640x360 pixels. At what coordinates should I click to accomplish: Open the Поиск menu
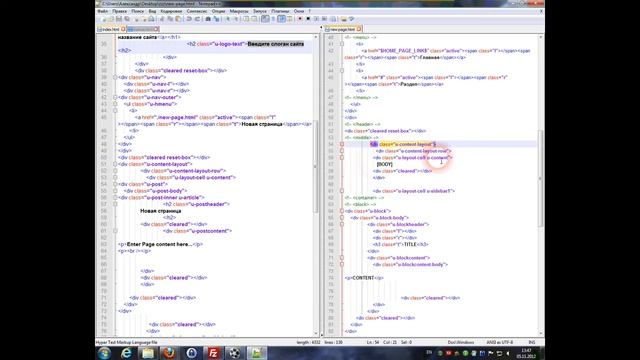pyautogui.click(x=138, y=11)
